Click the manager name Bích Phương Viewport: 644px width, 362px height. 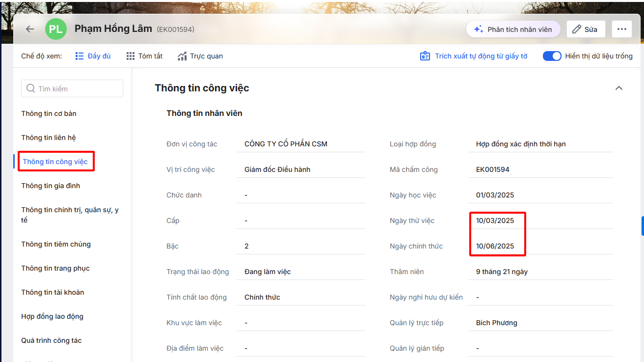click(497, 323)
